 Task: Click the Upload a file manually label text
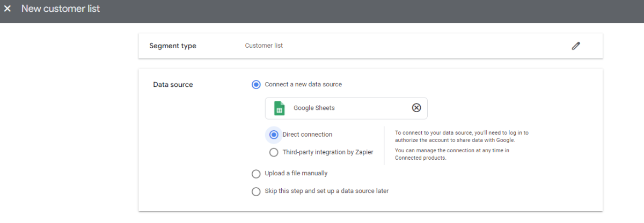pos(296,174)
